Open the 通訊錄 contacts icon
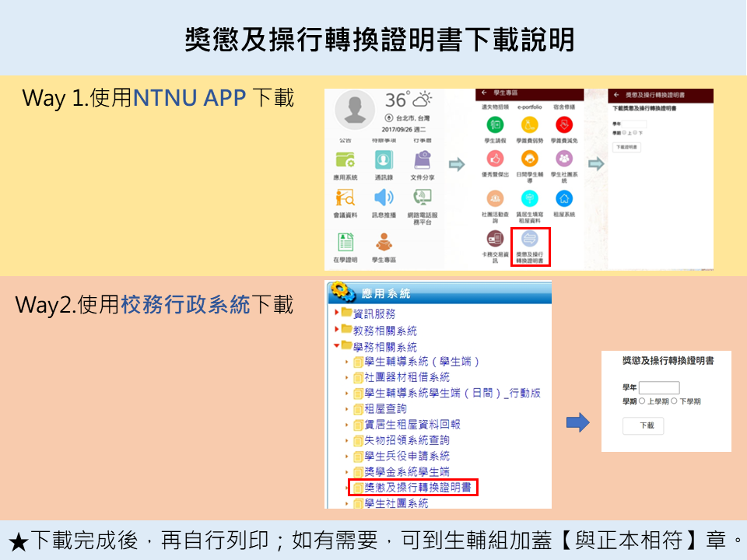The height and width of the screenshot is (560, 747). pyautogui.click(x=384, y=160)
